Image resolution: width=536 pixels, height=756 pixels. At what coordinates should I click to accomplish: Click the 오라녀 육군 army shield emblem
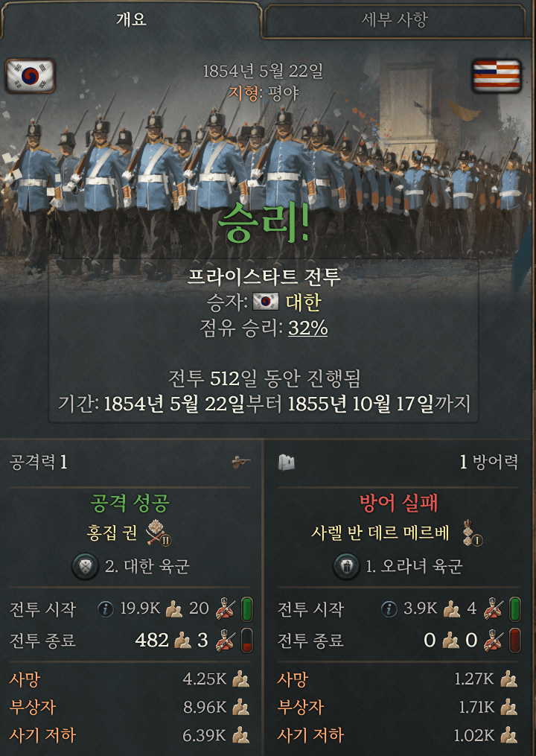coord(346,567)
